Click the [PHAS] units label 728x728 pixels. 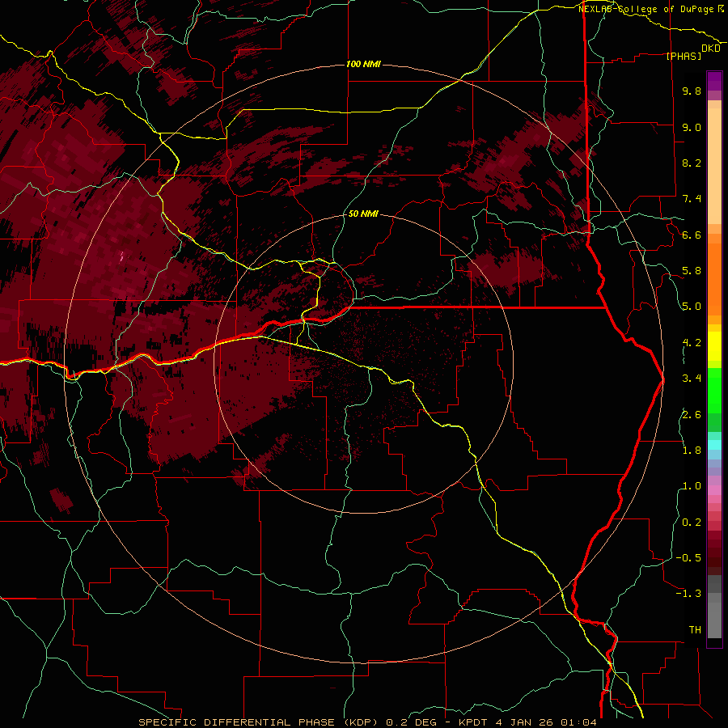tap(684, 56)
